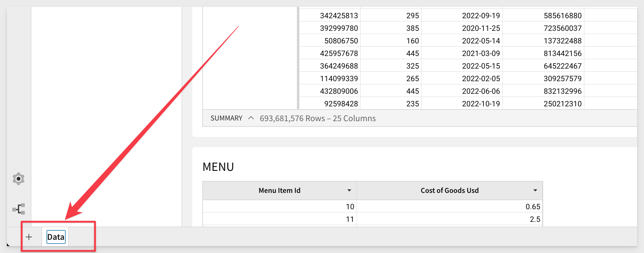Select cell containing 585616880

(562, 16)
